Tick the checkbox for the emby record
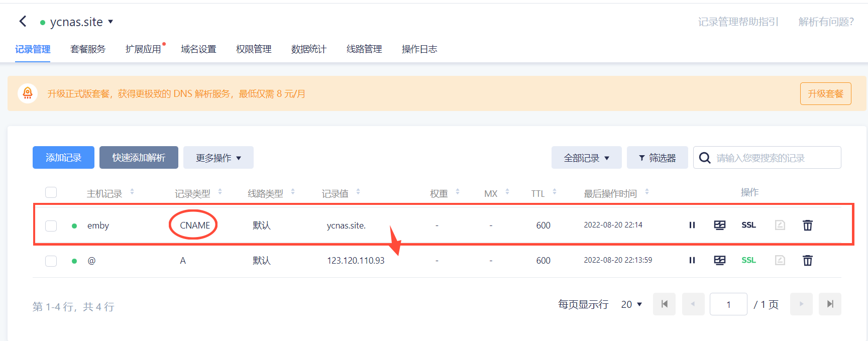Viewport: 868px width, 341px height. 51,225
